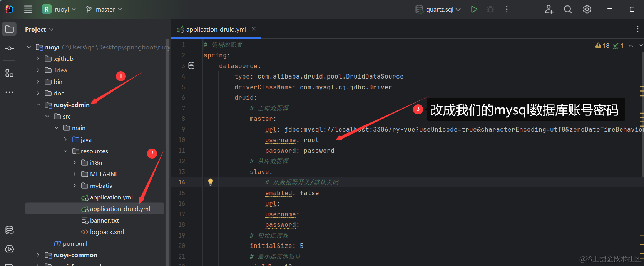Screen dimensions: 644x266
Task: Click the Code With Me add-user icon
Action: click(x=549, y=9)
